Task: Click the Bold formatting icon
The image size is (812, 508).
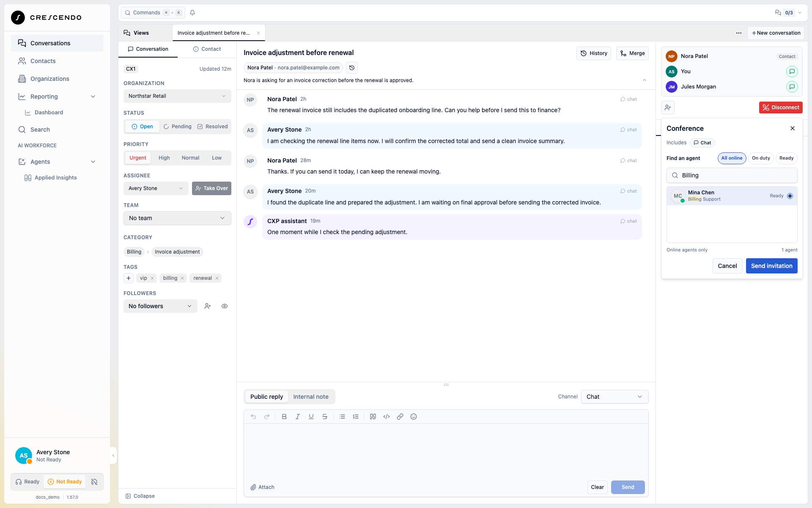Action: click(284, 417)
